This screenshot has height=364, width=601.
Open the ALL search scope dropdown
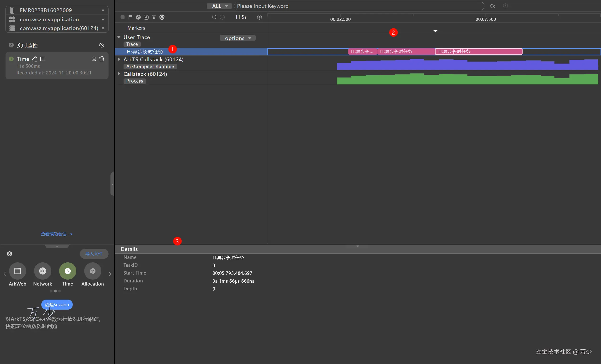pos(219,6)
